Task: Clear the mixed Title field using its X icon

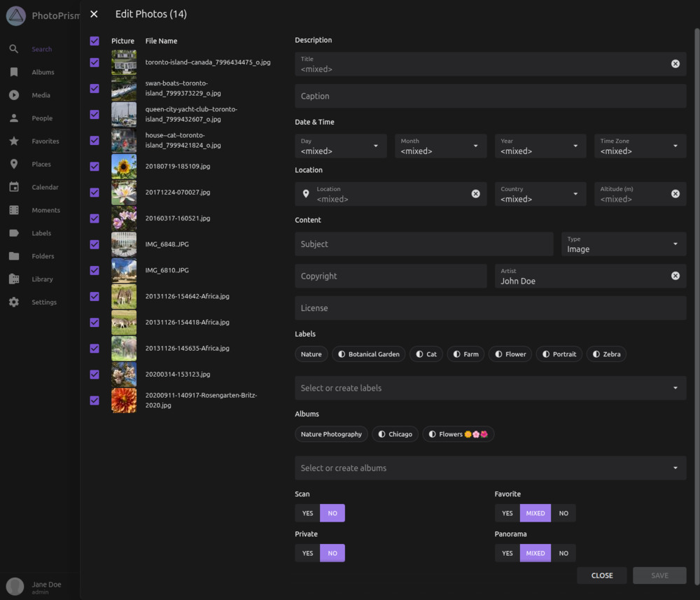Action: pyautogui.click(x=675, y=63)
